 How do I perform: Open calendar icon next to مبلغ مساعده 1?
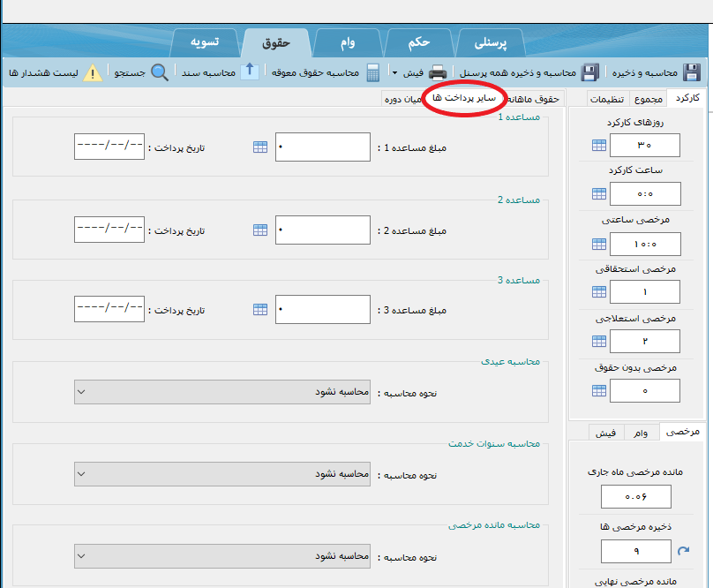pos(260,147)
